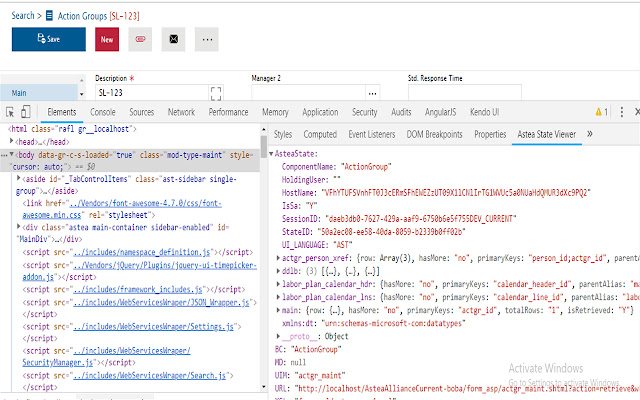Open the Network DevTools tab
Screen dimensions: 640x400
(181, 112)
